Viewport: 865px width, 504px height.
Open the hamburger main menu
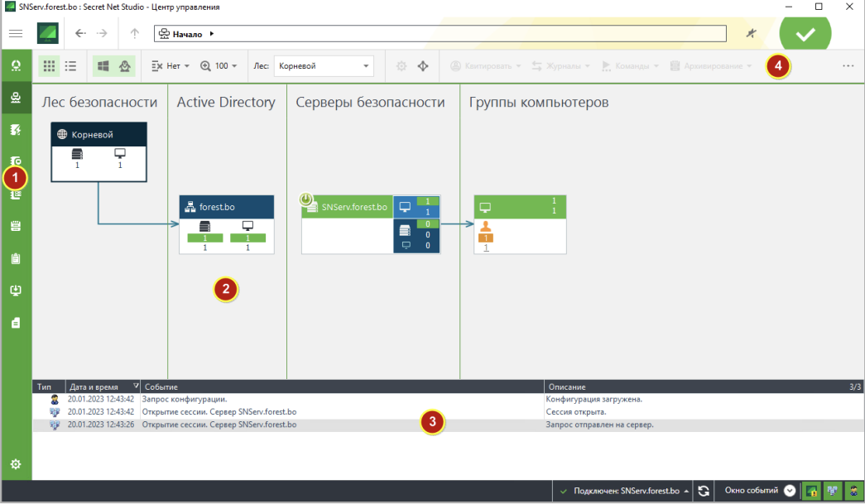coord(16,34)
